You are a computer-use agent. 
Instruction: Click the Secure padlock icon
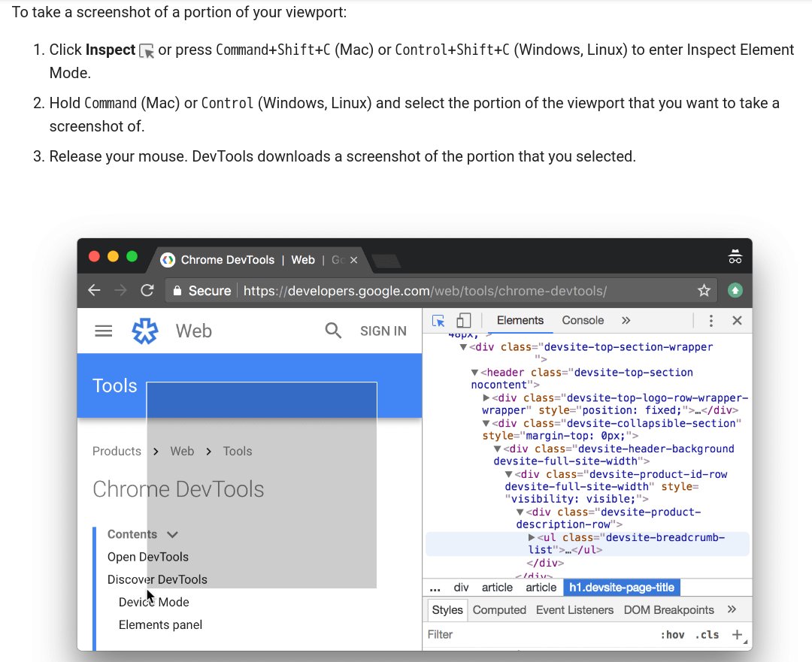177,290
